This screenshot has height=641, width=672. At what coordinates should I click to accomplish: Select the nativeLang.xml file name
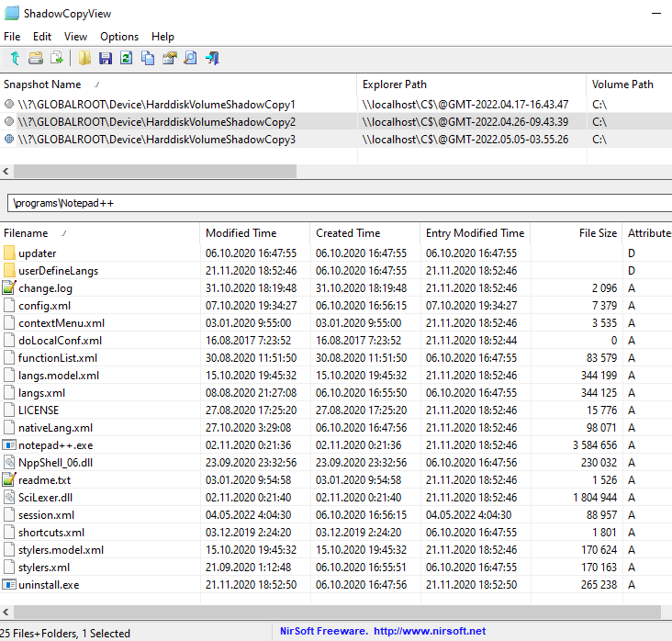tap(55, 428)
